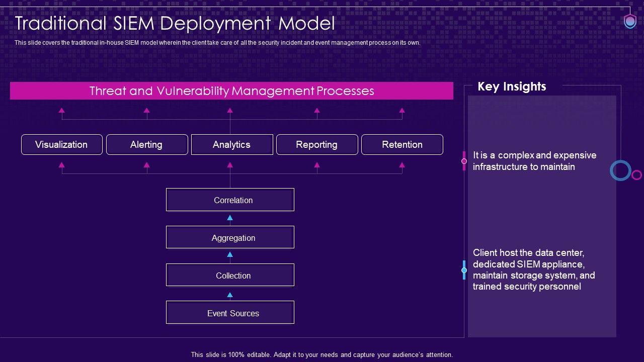Click the shield icon in top-right corner
This screenshot has width=644, height=362.
point(630,22)
